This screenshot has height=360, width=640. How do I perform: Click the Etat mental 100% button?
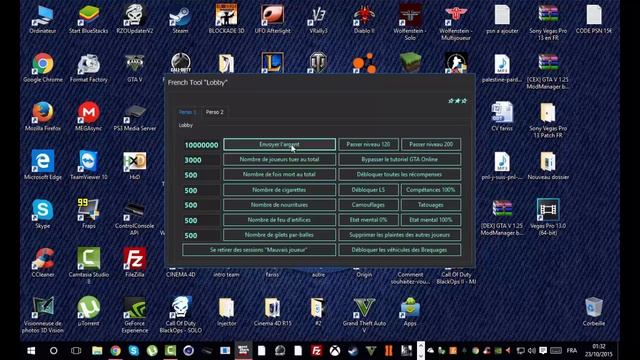431,220
